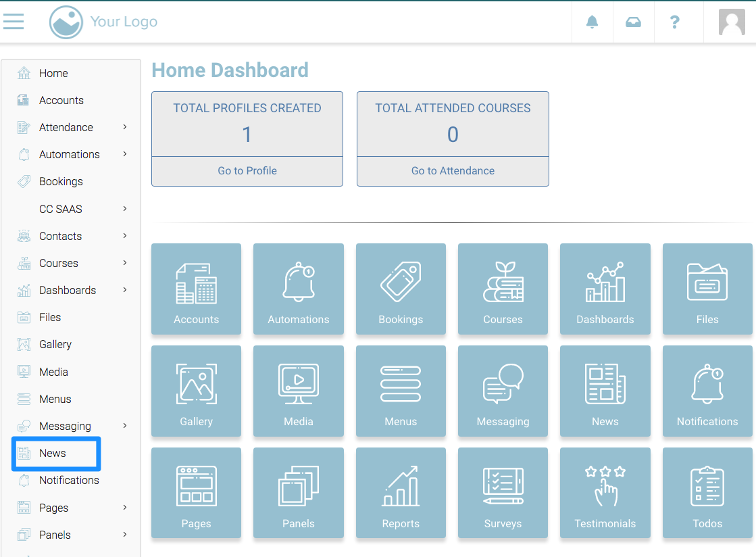The width and height of the screenshot is (756, 557).
Task: Click the help question mark icon
Action: click(674, 22)
